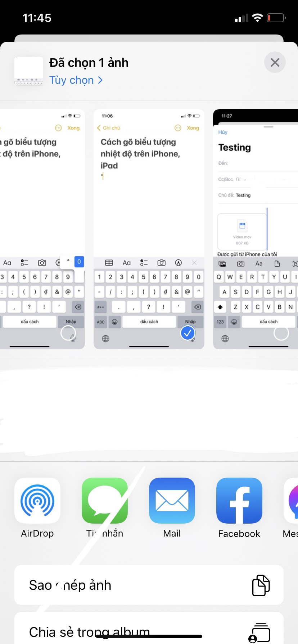
Task: Tick the selection circle on the Testing screenshot
Action: (281, 333)
